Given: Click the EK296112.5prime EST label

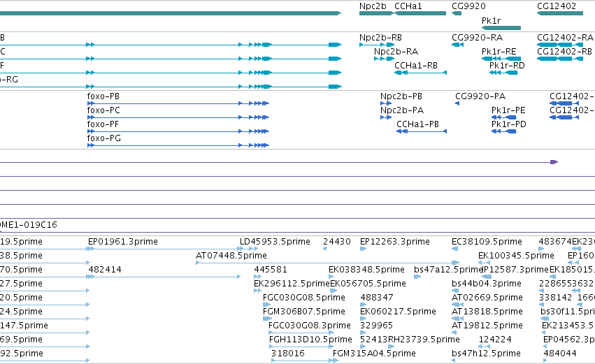Looking at the screenshot, I should point(292,284).
